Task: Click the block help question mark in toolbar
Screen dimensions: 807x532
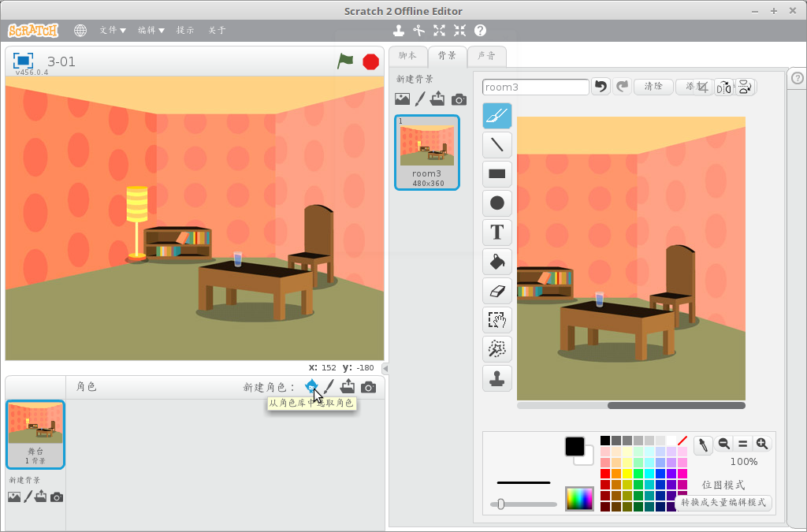Action: pyautogui.click(x=480, y=31)
